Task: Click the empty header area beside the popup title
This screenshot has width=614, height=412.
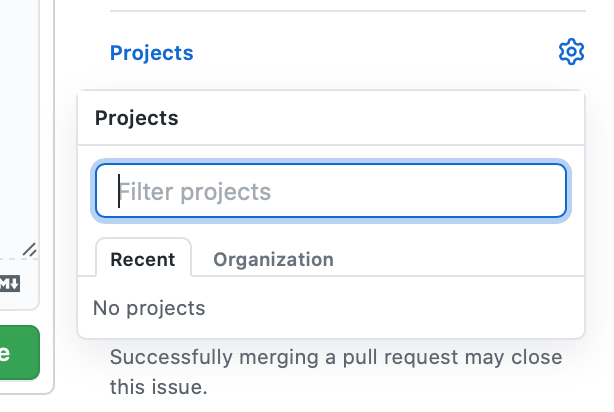Action: point(380,118)
